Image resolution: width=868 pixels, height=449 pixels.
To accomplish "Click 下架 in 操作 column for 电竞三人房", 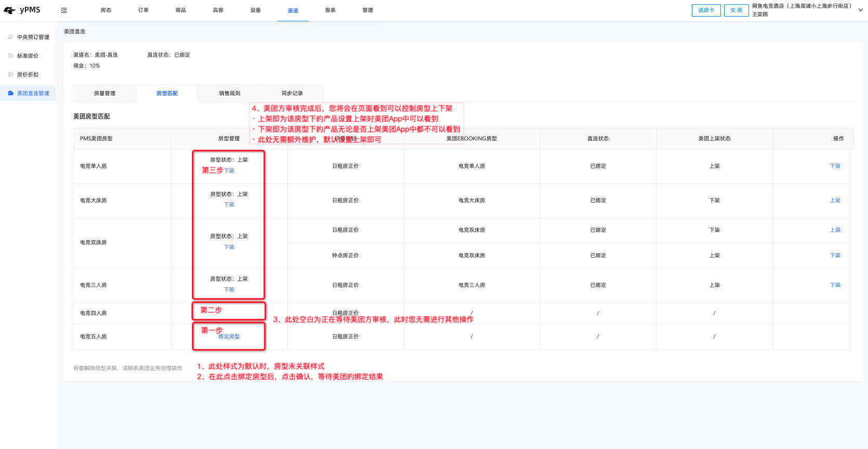I will (x=835, y=285).
